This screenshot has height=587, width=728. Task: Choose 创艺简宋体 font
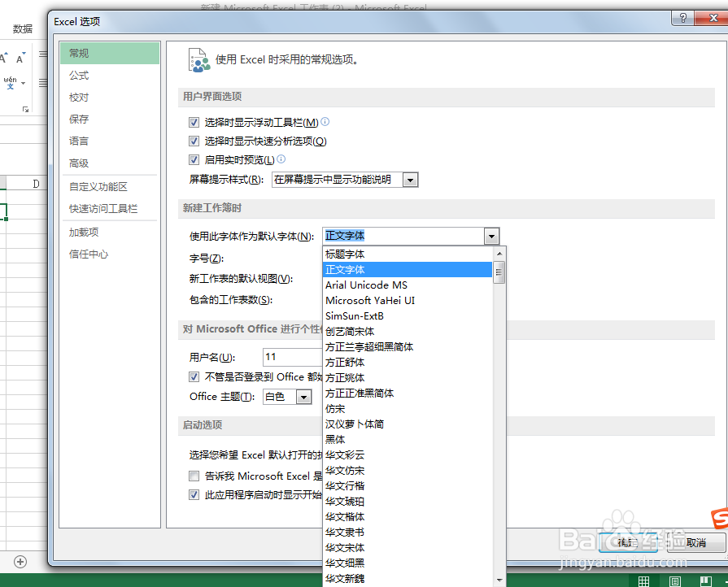(408, 332)
